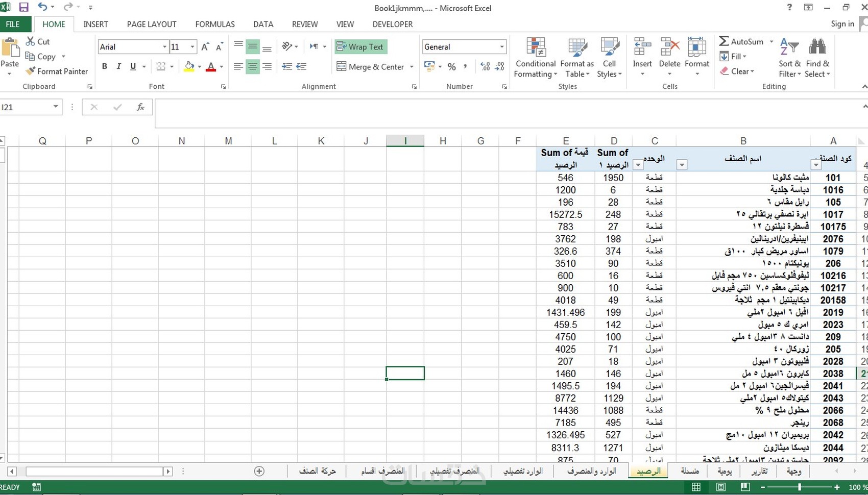Image resolution: width=868 pixels, height=495 pixels.
Task: Open Merge & Center dropdown arrow
Action: click(412, 66)
